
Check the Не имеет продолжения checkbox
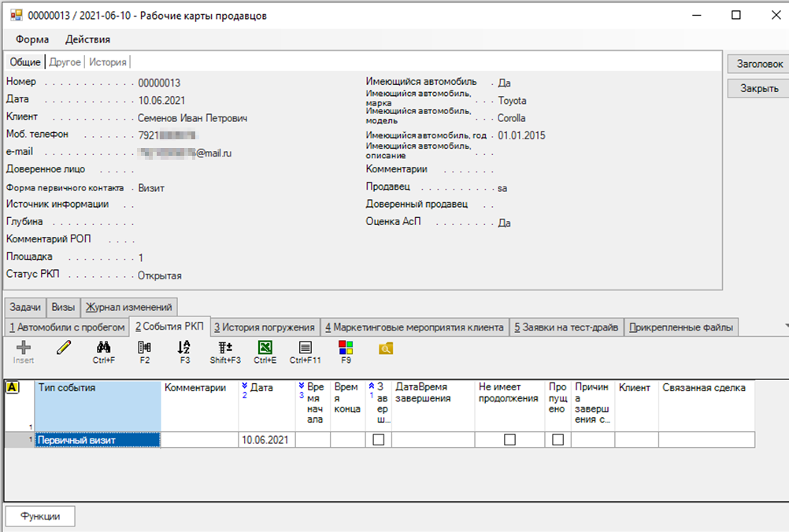pyautogui.click(x=509, y=440)
